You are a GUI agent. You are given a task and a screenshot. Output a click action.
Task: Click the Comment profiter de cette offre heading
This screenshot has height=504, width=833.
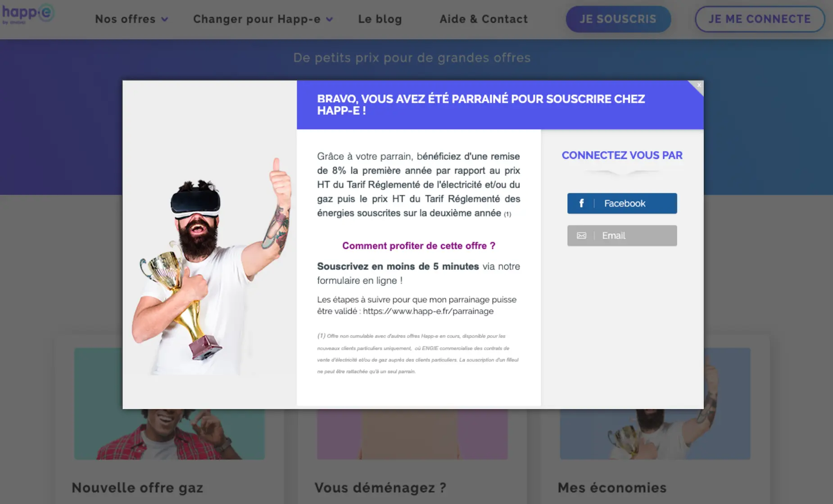(x=419, y=246)
